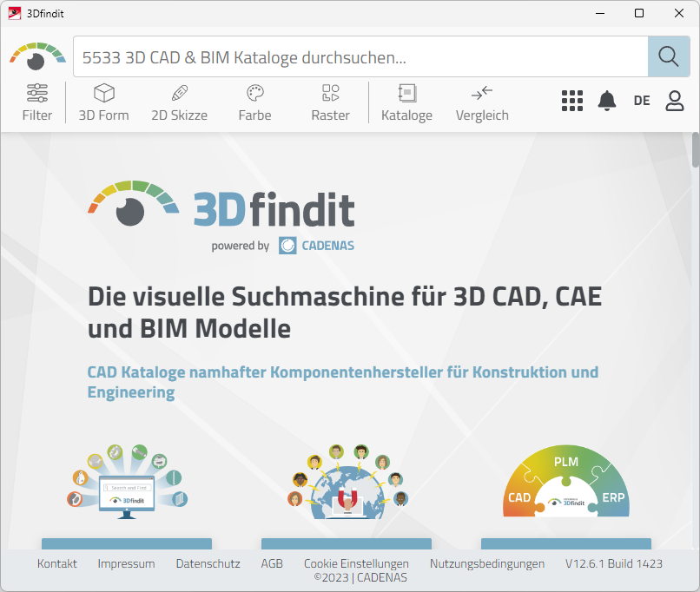Open the Kontakt footer link
The image size is (700, 592).
(x=57, y=563)
